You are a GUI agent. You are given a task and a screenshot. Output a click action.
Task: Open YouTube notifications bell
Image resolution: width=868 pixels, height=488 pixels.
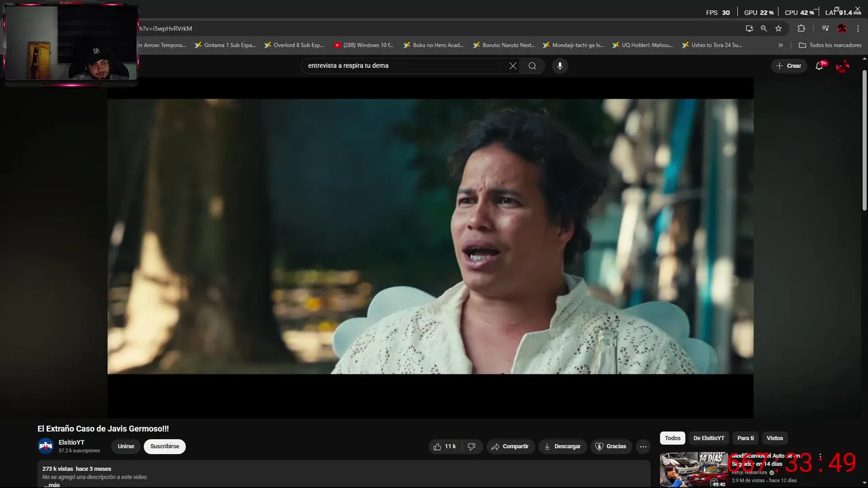tap(819, 66)
